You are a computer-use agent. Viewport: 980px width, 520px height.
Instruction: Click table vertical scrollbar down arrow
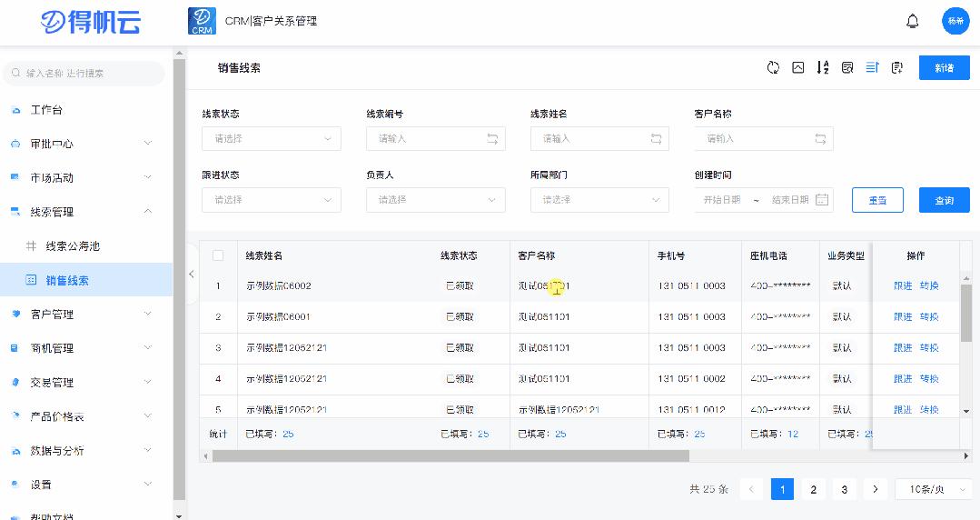[x=966, y=411]
